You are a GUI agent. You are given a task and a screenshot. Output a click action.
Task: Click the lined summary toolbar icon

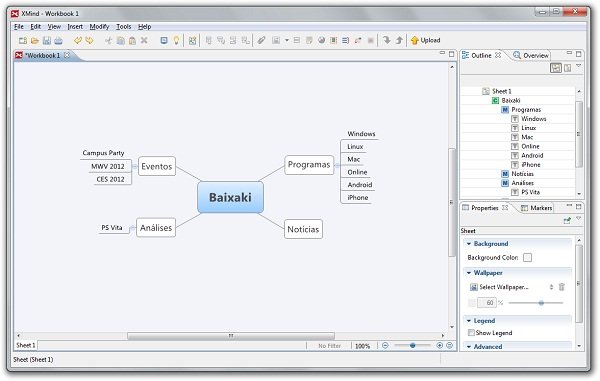(346, 40)
